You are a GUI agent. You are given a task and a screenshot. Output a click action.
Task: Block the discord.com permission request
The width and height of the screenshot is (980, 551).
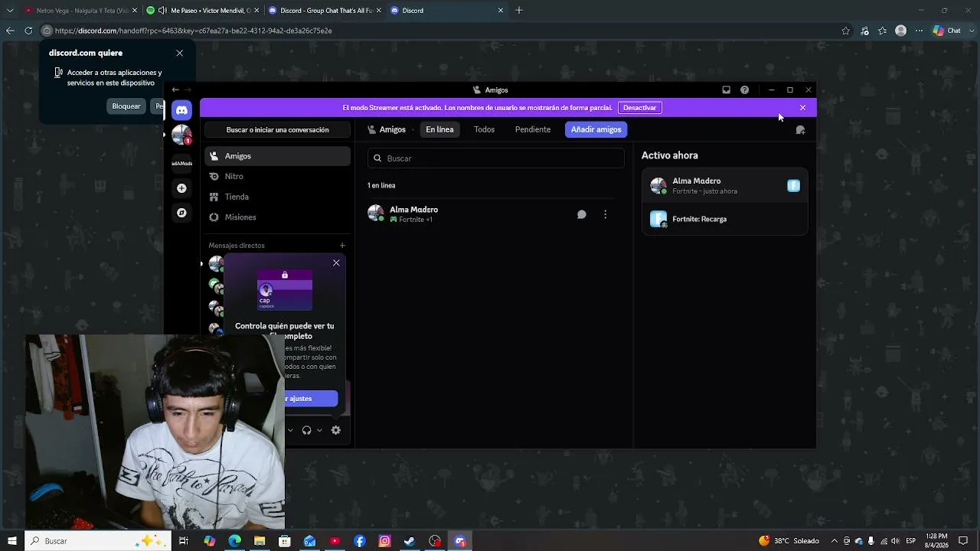tap(126, 106)
